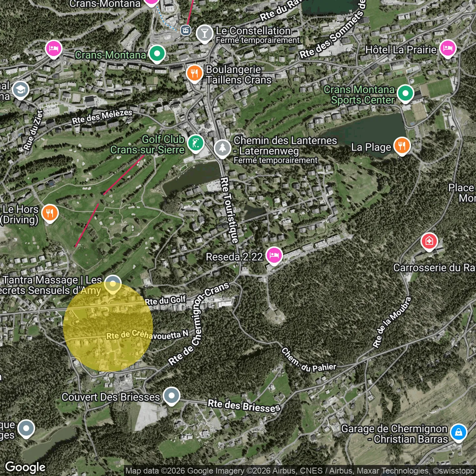Click the Carrosserie du Ra label
The width and height of the screenshot is (476, 476).
434,268
